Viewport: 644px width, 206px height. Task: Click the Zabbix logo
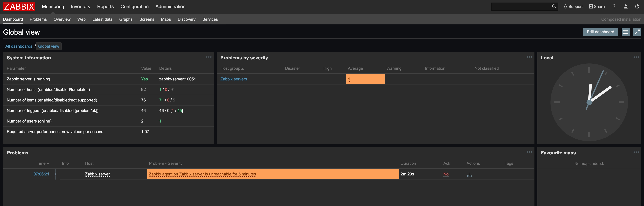[x=19, y=6]
